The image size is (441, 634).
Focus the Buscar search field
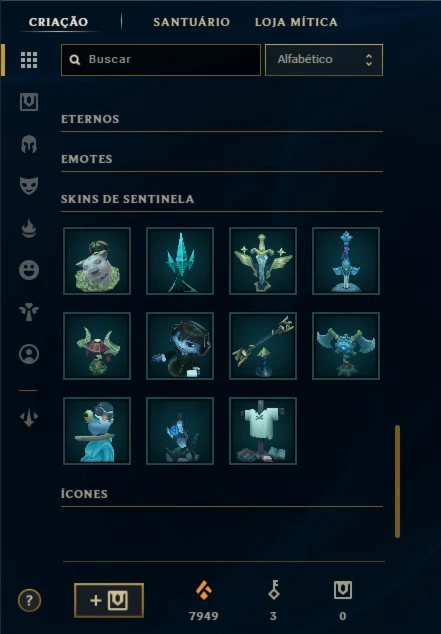tap(161, 60)
